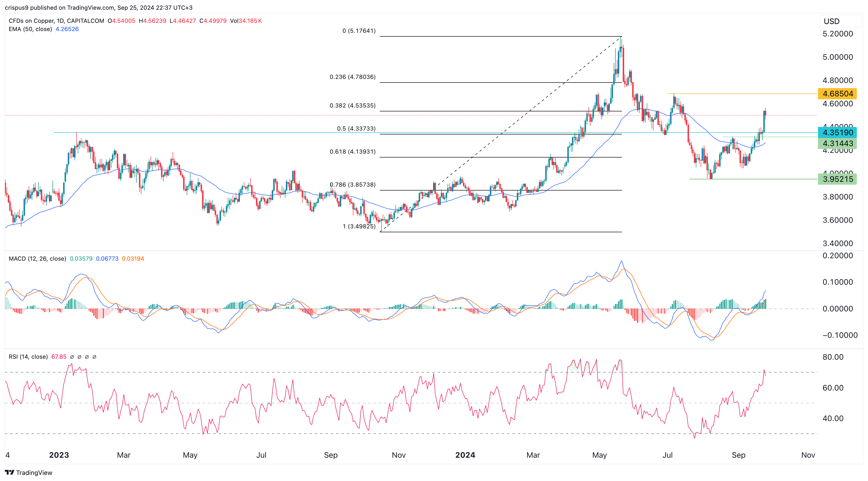Click the Fibonacci 0.618 (4.13931) label

(x=352, y=152)
